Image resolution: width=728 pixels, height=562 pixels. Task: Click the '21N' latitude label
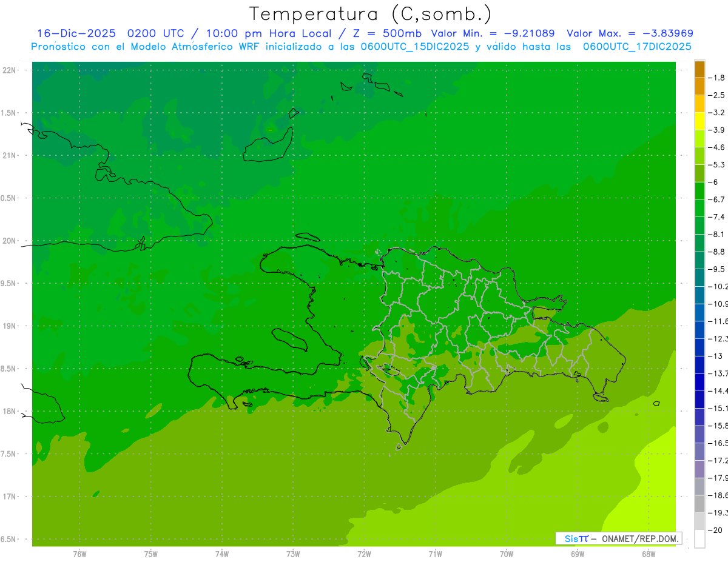pos(10,155)
